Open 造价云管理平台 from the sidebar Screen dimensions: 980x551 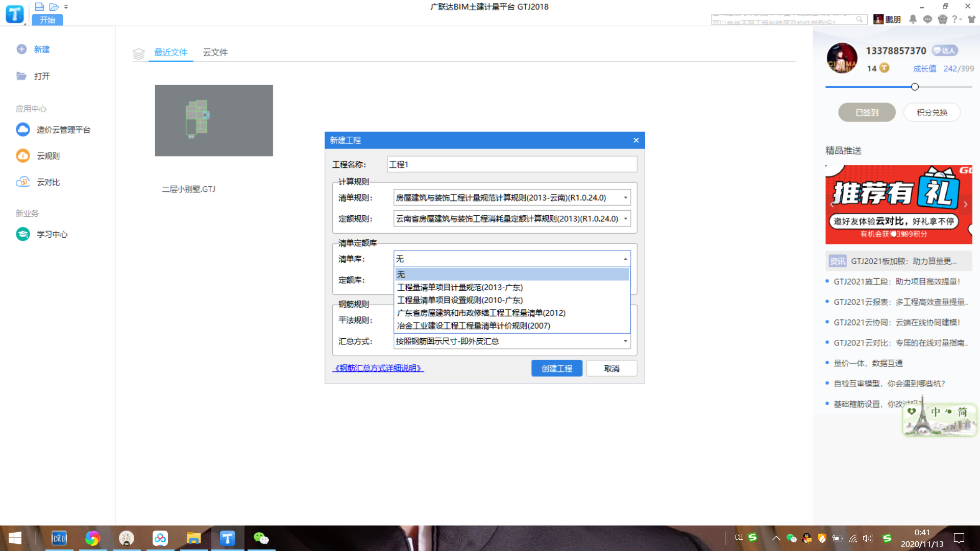coord(53,130)
